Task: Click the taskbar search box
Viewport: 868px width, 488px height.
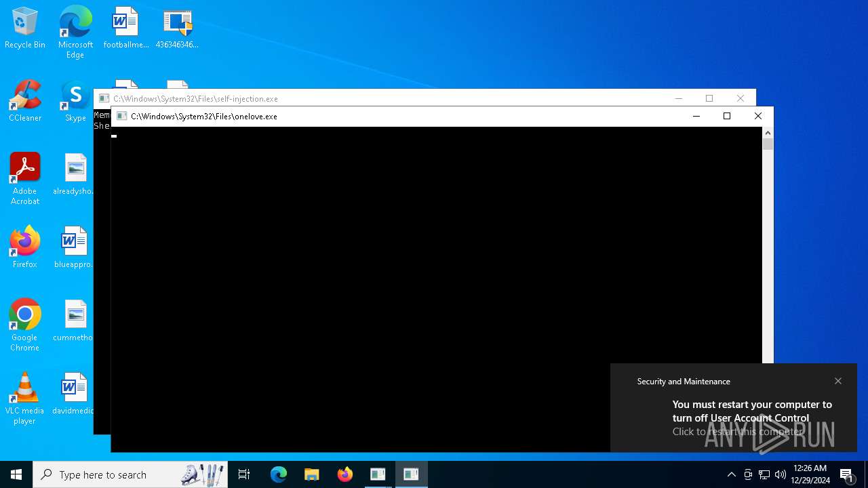Action: pos(130,474)
